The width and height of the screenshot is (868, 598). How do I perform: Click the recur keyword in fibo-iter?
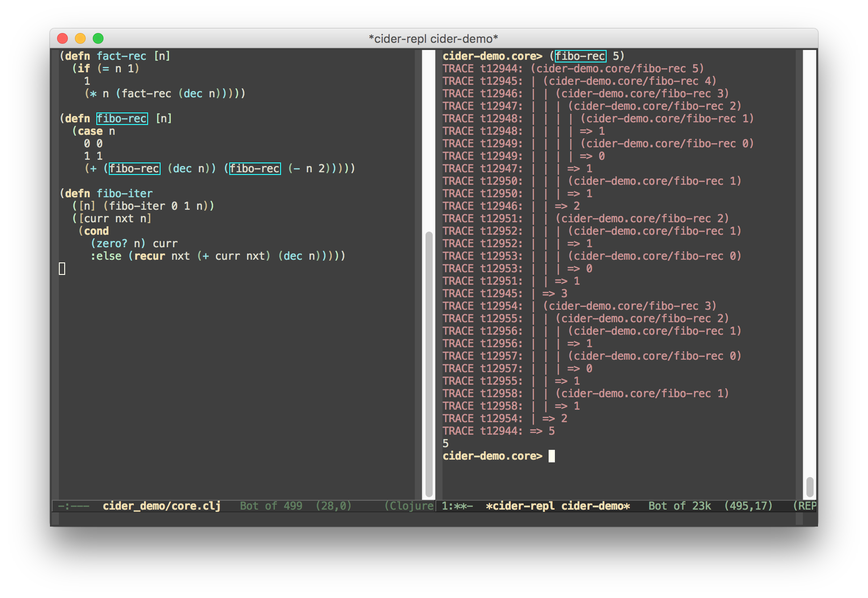pyautogui.click(x=149, y=256)
